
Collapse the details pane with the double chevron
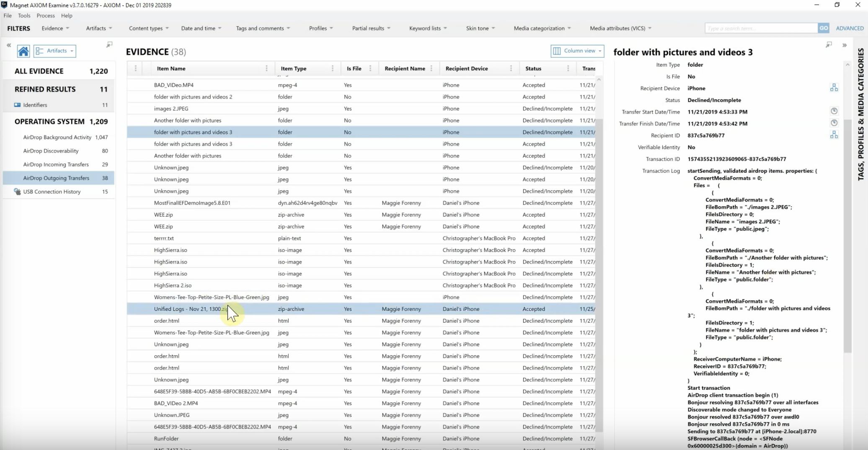844,45
